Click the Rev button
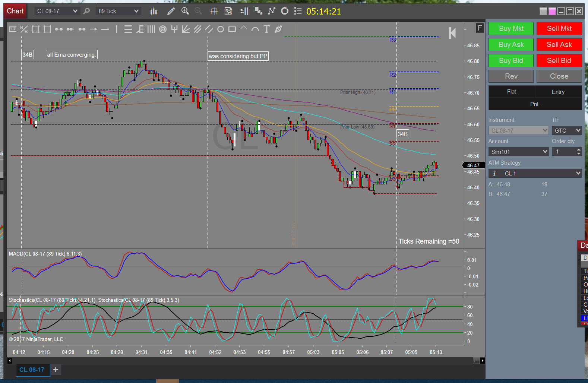This screenshot has width=588, height=383. (x=511, y=76)
